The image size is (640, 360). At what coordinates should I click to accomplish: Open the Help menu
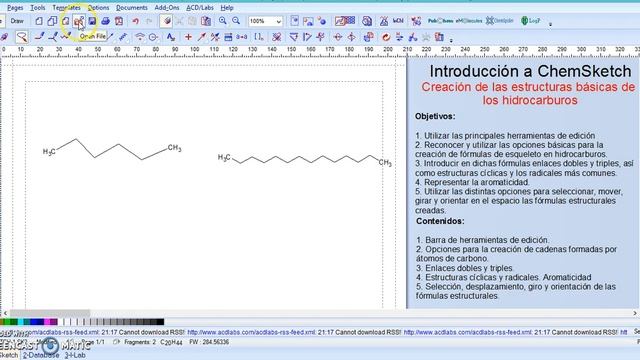pyautogui.click(x=227, y=8)
